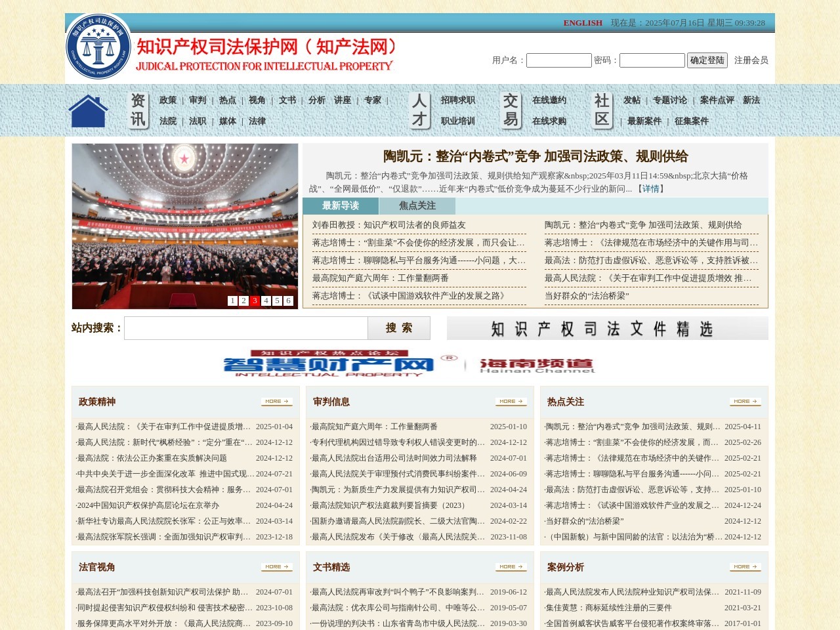Click MORE icon beside 文书精选
This screenshot has width=840, height=630.
coord(511,567)
